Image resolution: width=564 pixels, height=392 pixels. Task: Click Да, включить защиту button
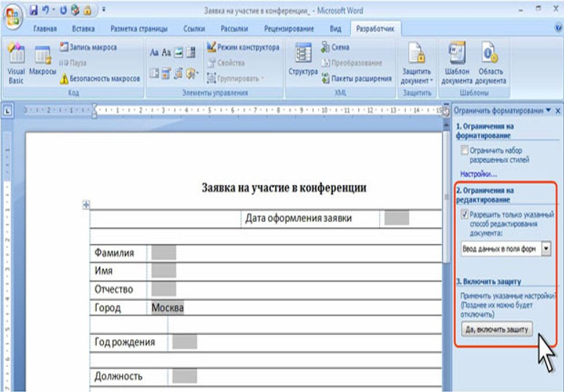tap(497, 329)
